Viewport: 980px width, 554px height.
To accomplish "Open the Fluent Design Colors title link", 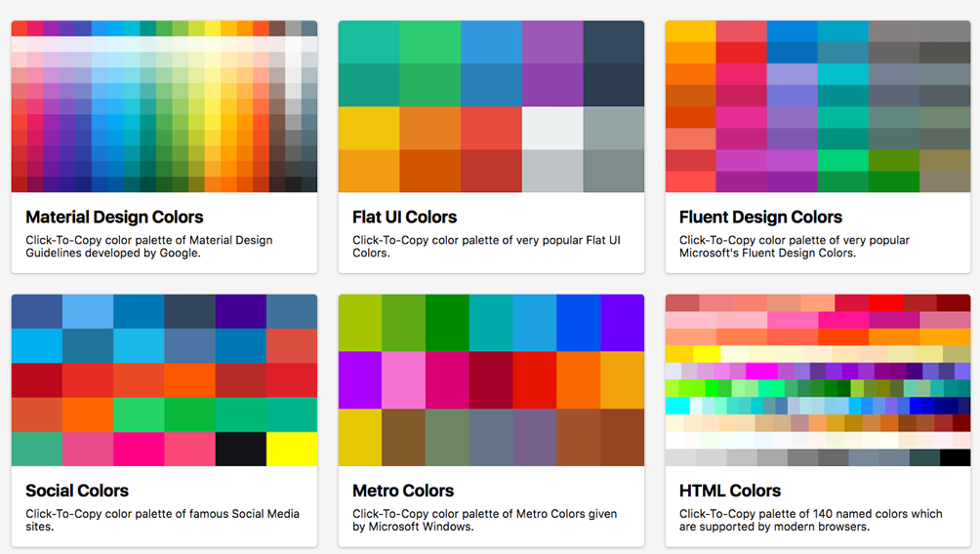I will pyautogui.click(x=760, y=217).
